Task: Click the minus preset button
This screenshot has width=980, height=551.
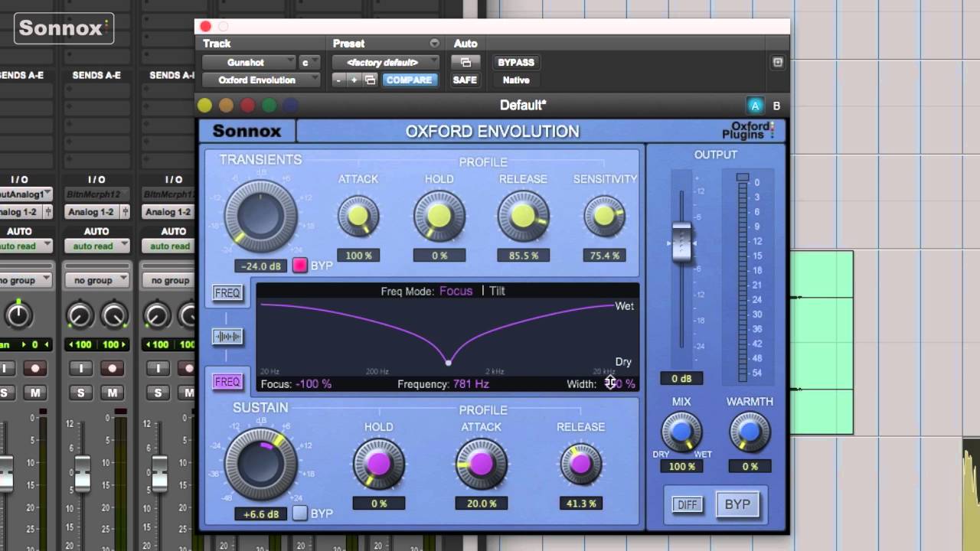Action: (x=338, y=80)
